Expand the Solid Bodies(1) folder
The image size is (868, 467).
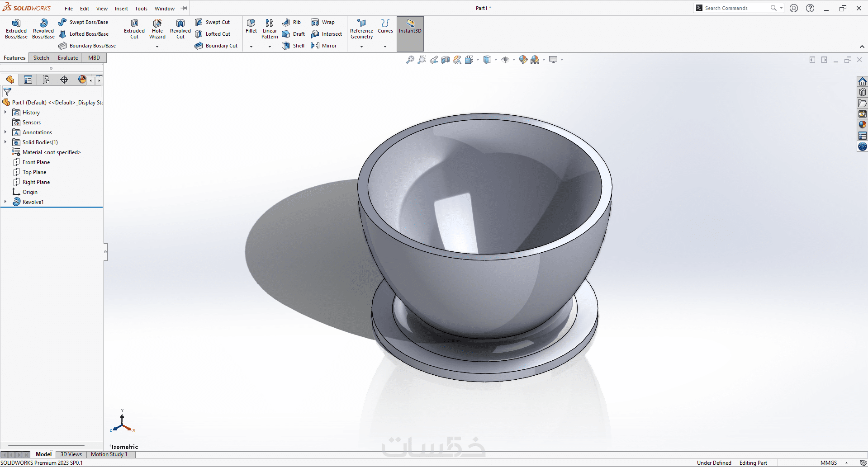coord(5,142)
